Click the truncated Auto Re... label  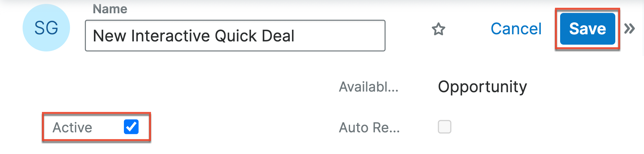pyautogui.click(x=369, y=127)
